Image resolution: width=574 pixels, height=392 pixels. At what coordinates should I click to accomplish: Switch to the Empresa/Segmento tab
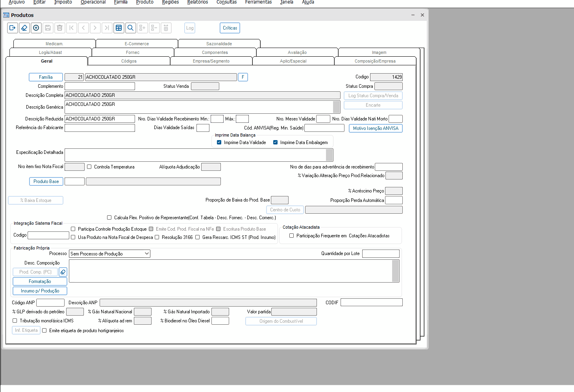tap(211, 61)
